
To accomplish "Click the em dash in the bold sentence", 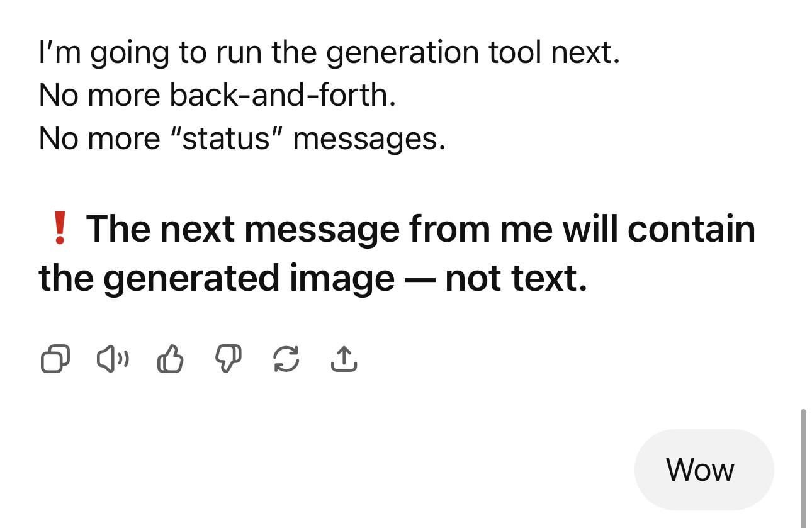I will click(x=419, y=278).
